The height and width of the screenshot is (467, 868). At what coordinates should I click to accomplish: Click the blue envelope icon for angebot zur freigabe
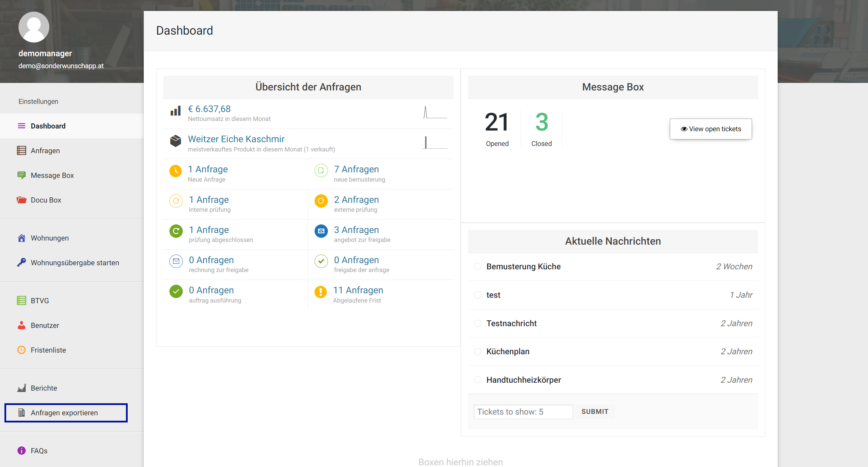click(x=321, y=231)
